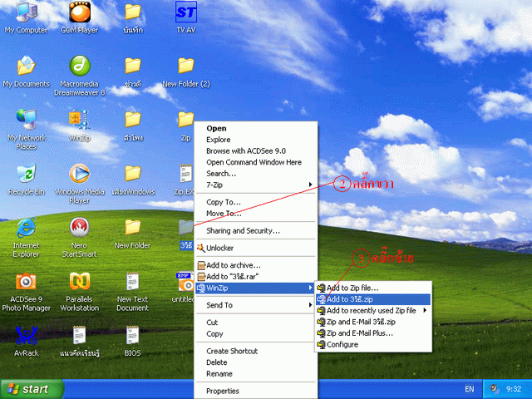This screenshot has width=532, height=399.
Task: Click the taskbar clock showing 9:32
Action: [514, 389]
